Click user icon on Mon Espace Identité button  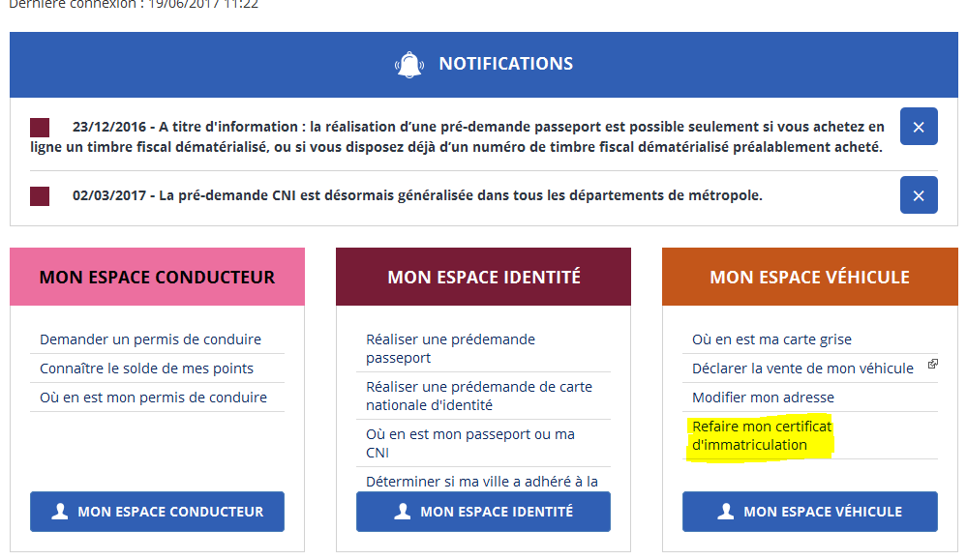[403, 512]
